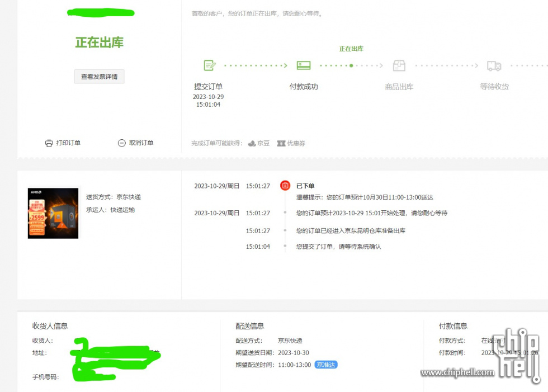The height and width of the screenshot is (392, 548).
Task: Click the 期望配送时间 11:00-13:00 value
Action: tap(294, 365)
